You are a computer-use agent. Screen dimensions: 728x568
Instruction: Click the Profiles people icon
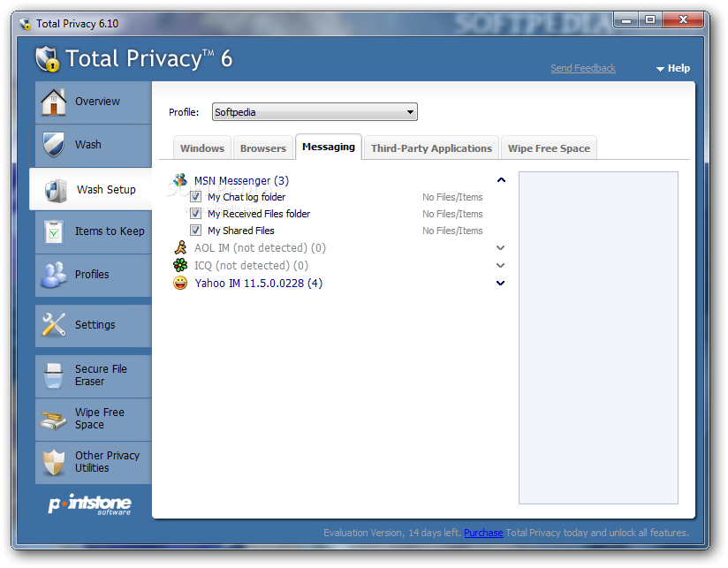coord(53,275)
